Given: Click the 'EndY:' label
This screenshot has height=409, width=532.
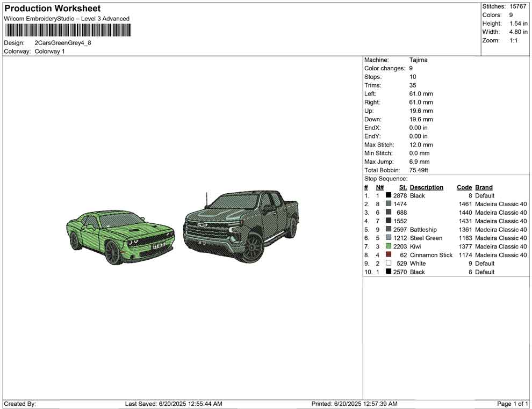Looking at the screenshot, I should [x=372, y=136].
